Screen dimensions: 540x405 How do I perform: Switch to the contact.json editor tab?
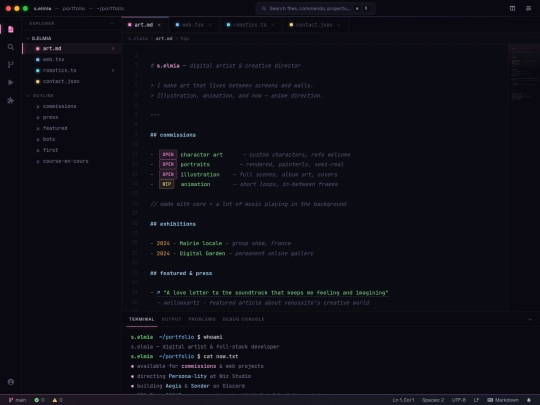tap(314, 25)
